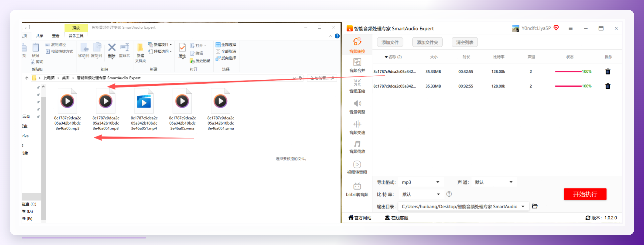Click the yellow 播放 contextual tab

coord(76,28)
